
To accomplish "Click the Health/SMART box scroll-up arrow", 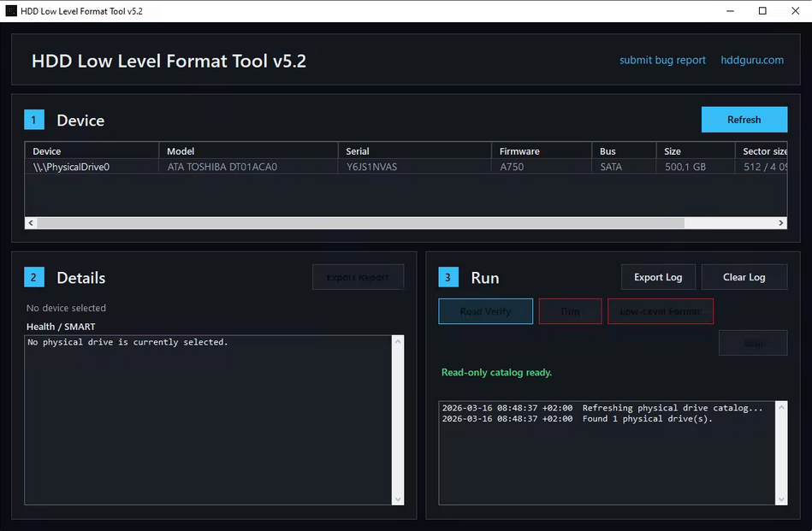I will click(397, 343).
